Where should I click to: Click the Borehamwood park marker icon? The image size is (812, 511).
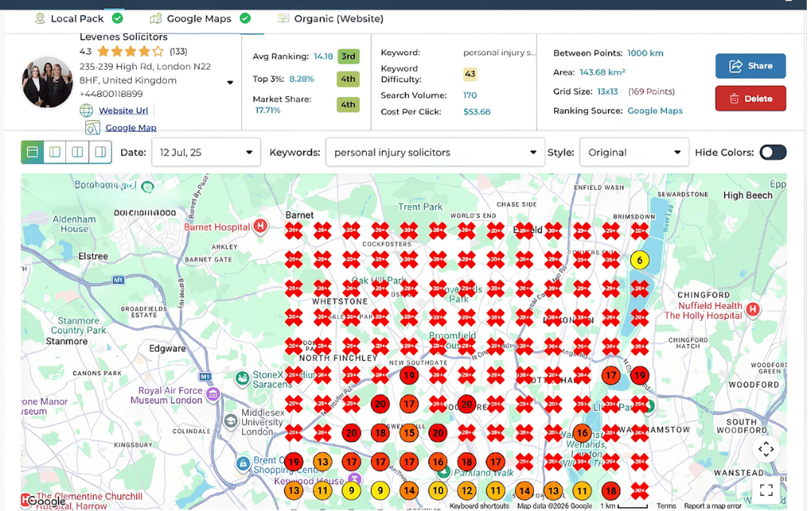click(147, 187)
